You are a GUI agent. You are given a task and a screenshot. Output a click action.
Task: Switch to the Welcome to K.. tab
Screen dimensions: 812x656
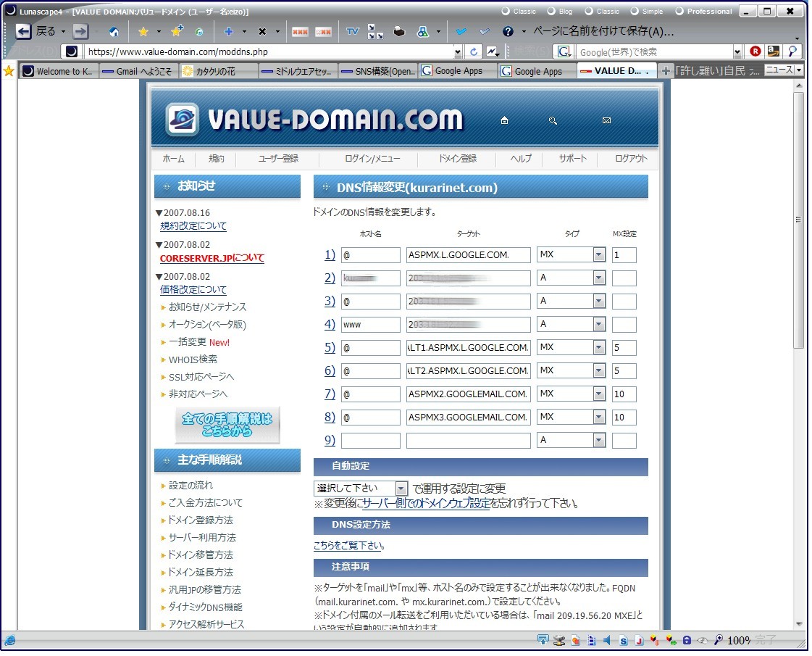[59, 71]
